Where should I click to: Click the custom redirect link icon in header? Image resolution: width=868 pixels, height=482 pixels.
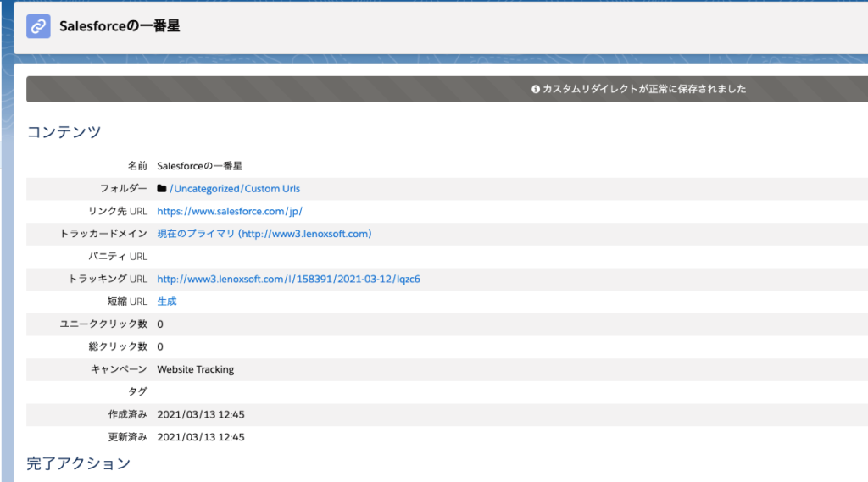[x=38, y=26]
